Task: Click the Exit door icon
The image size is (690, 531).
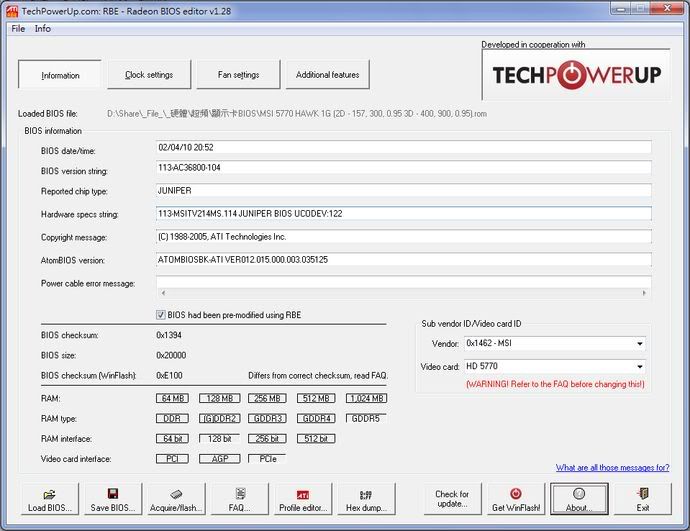Action: pyautogui.click(x=643, y=494)
